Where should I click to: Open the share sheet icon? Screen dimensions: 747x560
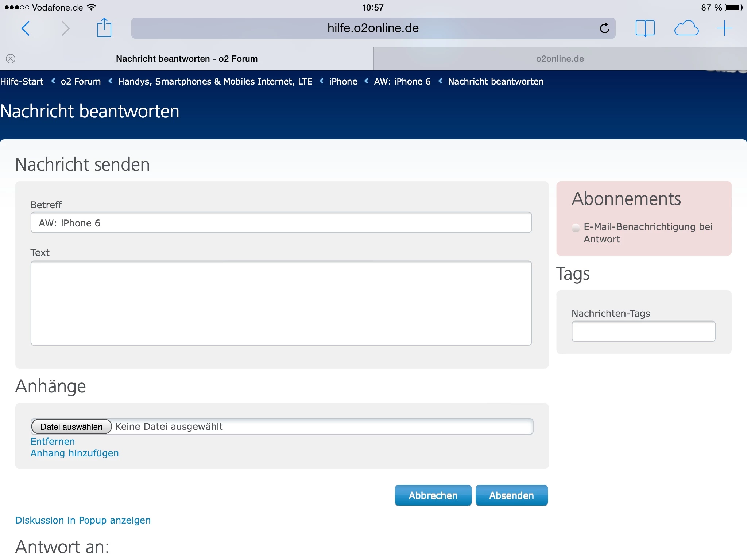tap(104, 27)
